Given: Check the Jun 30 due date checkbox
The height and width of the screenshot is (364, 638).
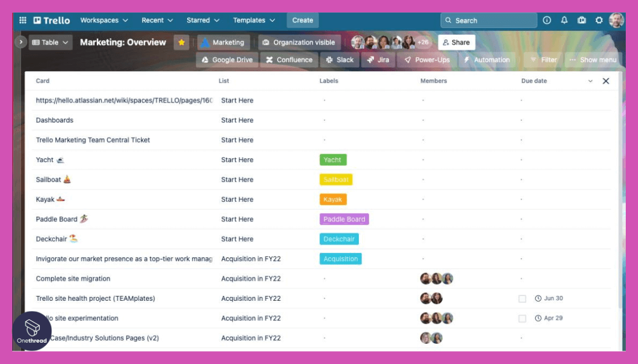Looking at the screenshot, I should point(523,298).
